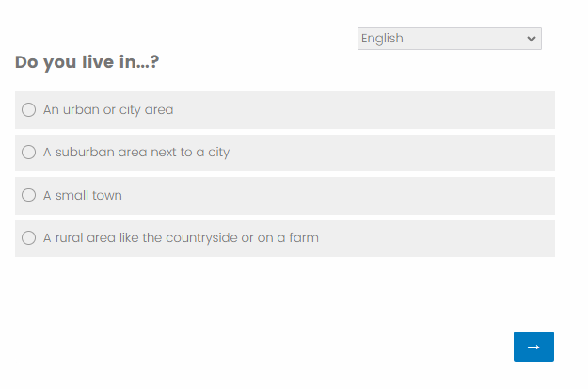Select the "An urban or city area" radio button
This screenshot has height=389, width=588.
(x=28, y=110)
